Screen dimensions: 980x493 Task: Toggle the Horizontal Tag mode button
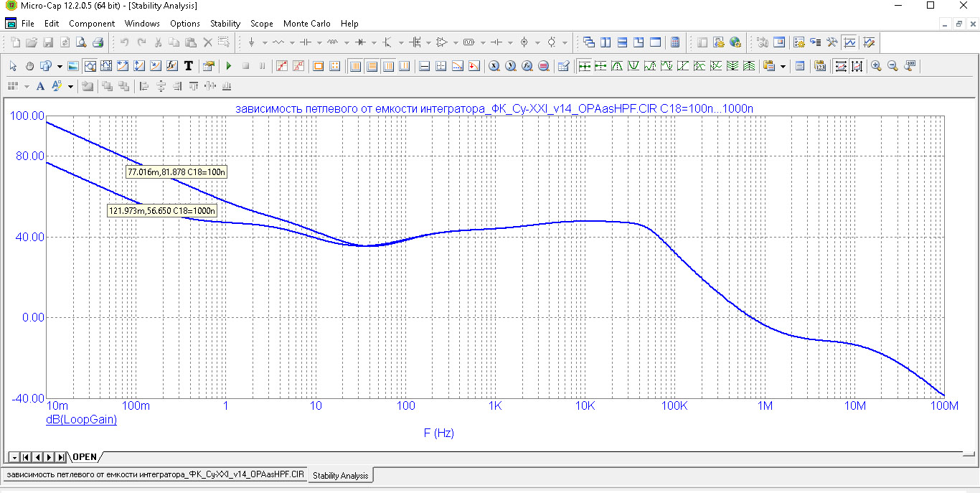click(122, 66)
